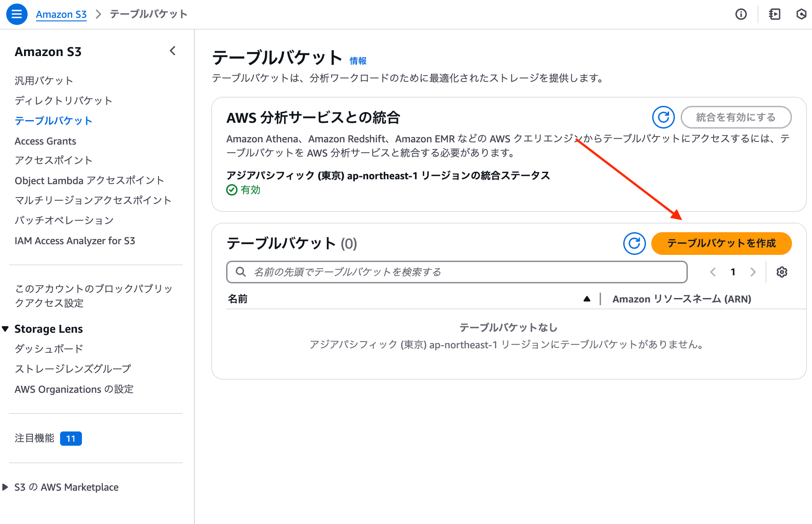Open 汎用バケット in the sidebar

(x=44, y=81)
